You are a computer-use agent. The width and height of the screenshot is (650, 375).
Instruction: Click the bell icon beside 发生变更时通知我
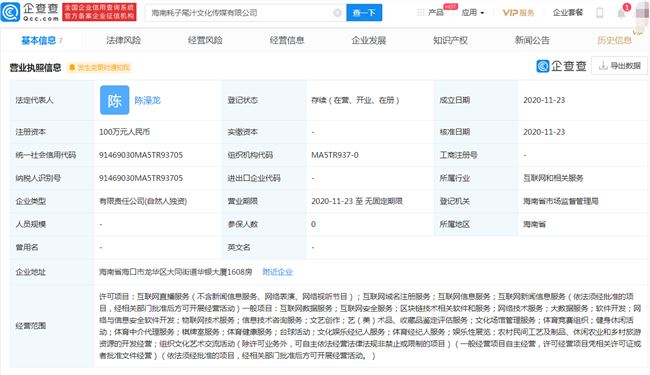[x=72, y=68]
